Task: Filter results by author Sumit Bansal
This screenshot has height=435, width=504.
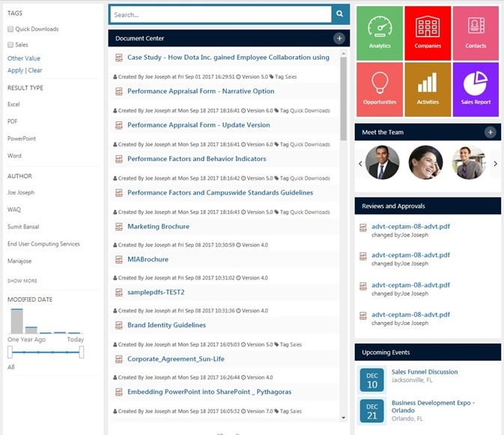Action: tap(23, 227)
